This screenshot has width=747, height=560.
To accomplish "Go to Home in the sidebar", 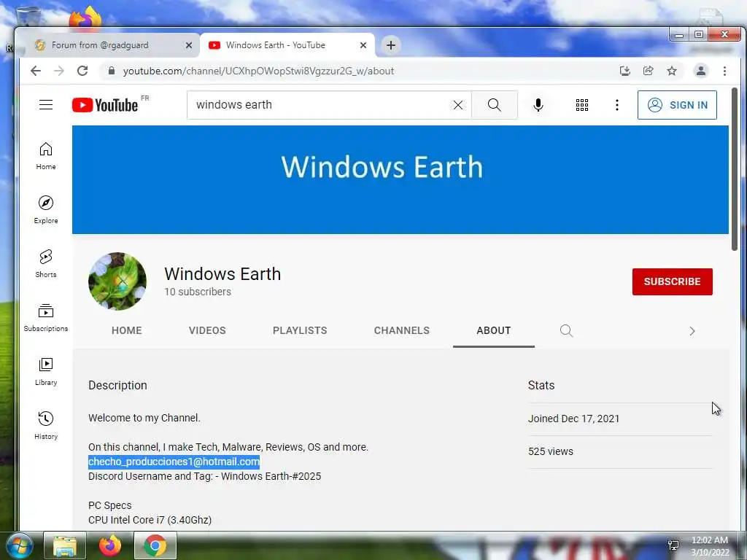I will 46,156.
